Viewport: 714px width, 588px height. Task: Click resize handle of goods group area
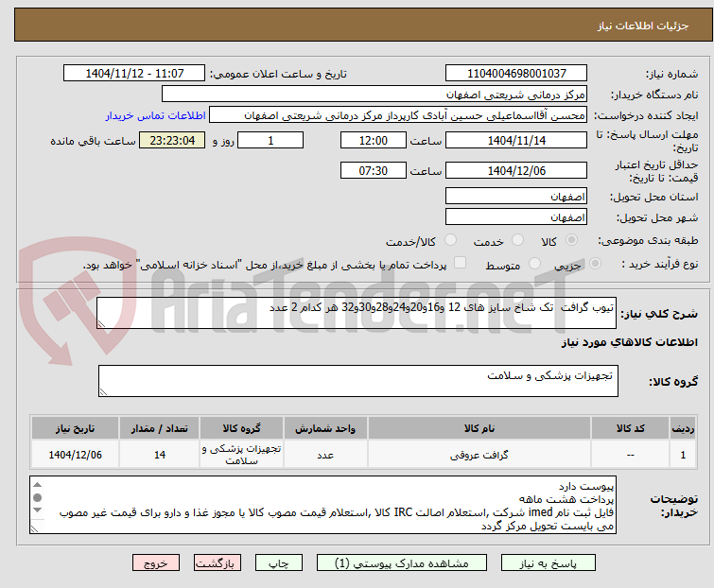coord(103,392)
